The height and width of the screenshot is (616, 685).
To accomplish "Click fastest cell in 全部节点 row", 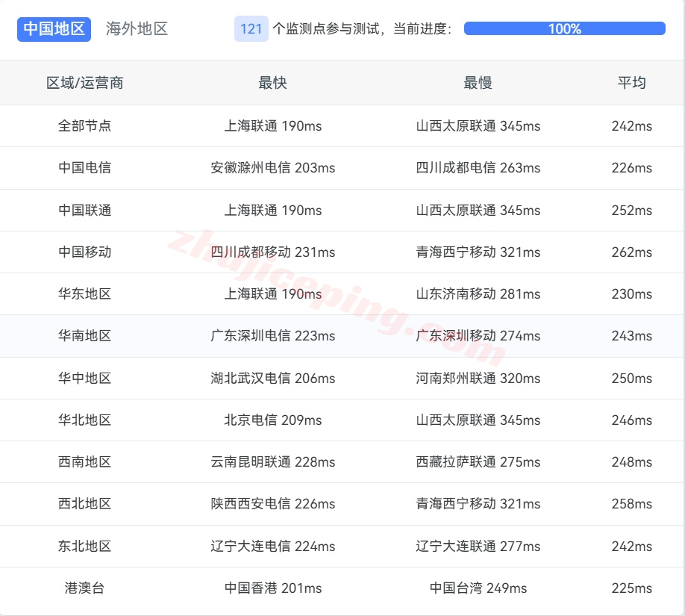I will point(272,126).
